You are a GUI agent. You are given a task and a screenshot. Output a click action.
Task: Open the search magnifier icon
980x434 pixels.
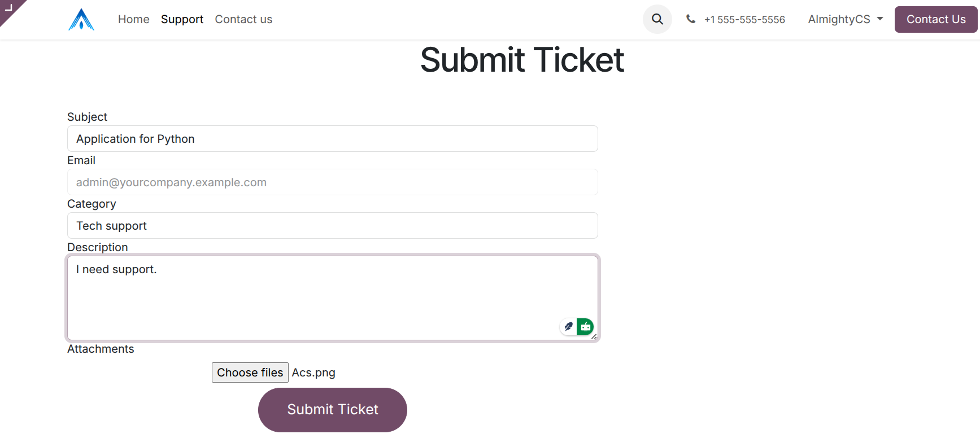coord(657,19)
